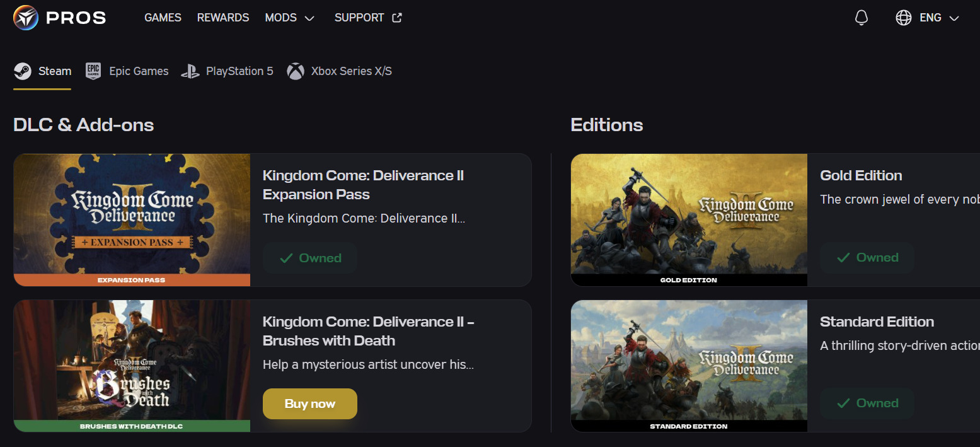Select the Epic Games logo icon
This screenshot has height=447, width=980.
[93, 71]
